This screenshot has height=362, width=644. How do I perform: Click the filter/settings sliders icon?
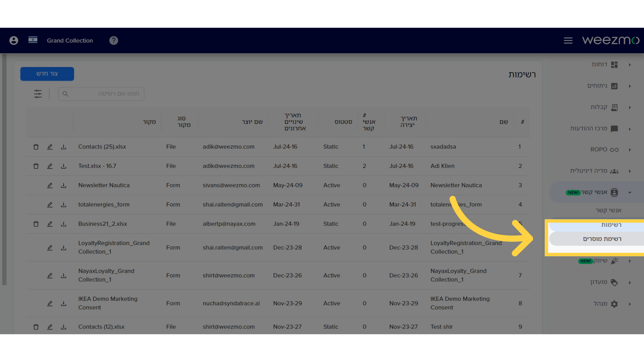38,94
